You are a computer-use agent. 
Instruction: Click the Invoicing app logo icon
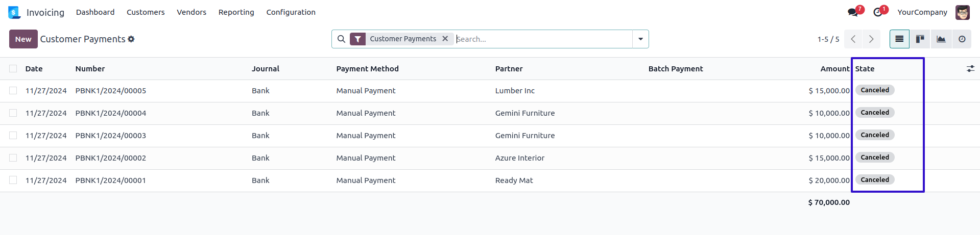pos(14,12)
